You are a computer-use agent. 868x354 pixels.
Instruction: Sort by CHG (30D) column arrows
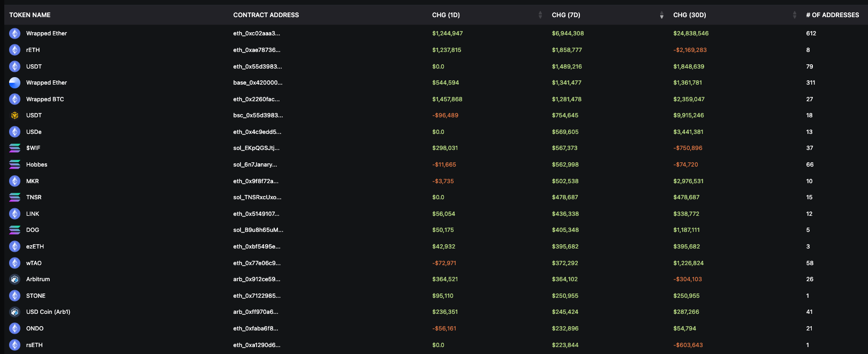(794, 15)
